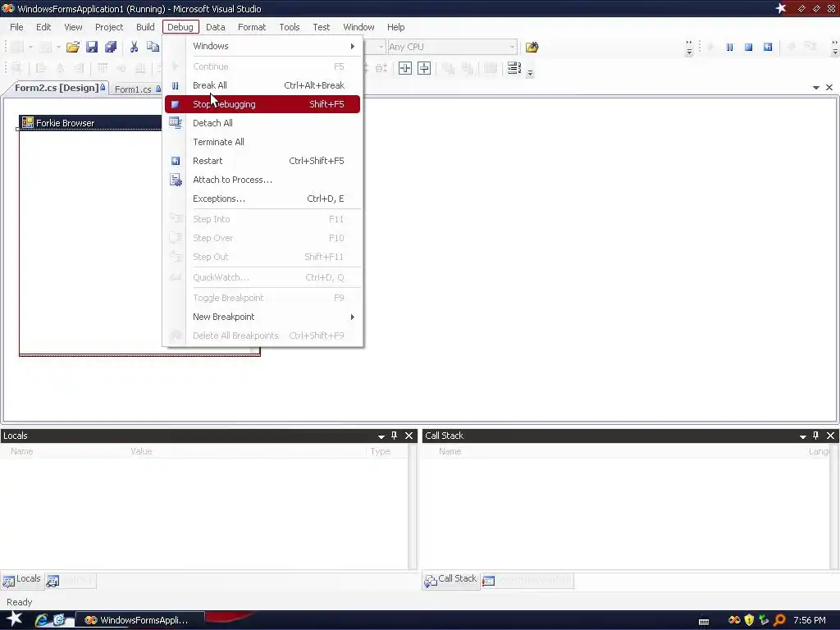This screenshot has height=630, width=840.
Task: Click the folder icon after Any CPU
Action: pyautogui.click(x=532, y=47)
